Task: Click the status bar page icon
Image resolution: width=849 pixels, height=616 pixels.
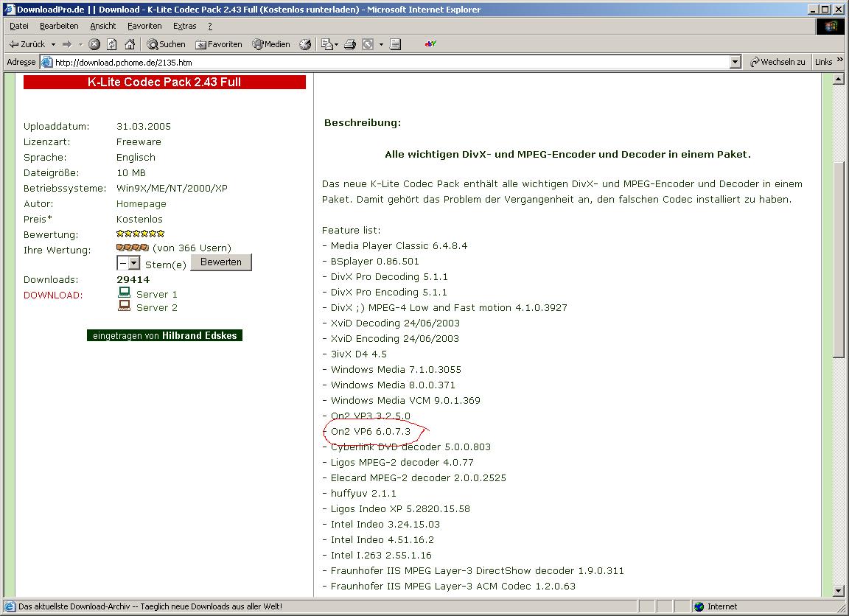Action: point(10,607)
